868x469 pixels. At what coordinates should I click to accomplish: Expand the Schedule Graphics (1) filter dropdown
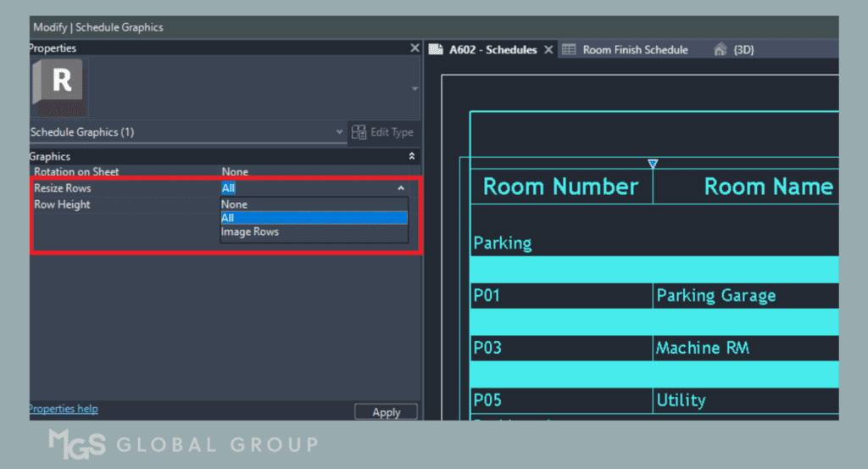(x=340, y=132)
